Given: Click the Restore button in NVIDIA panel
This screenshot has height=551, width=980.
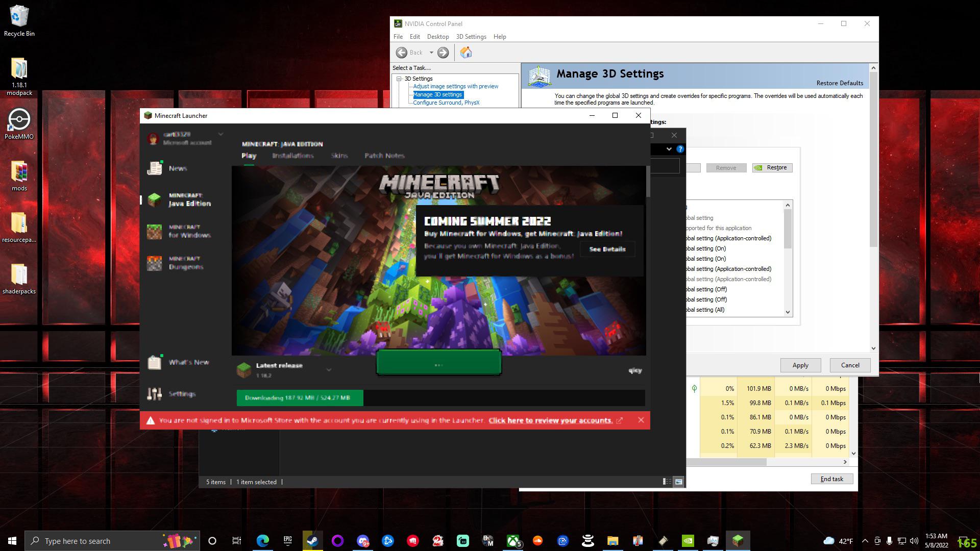Looking at the screenshot, I should (772, 167).
